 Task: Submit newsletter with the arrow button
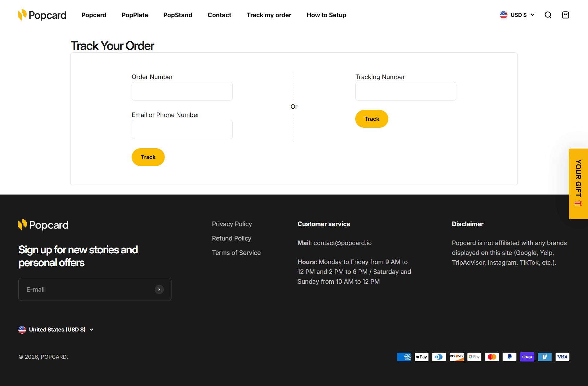[x=159, y=289]
